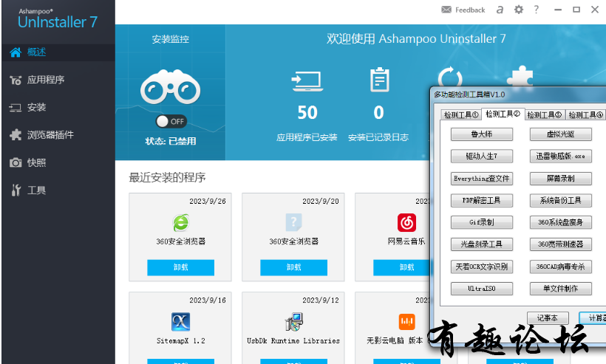606x364 pixels.
Task: Click the 最近安装的程序 heading
Action: (167, 177)
